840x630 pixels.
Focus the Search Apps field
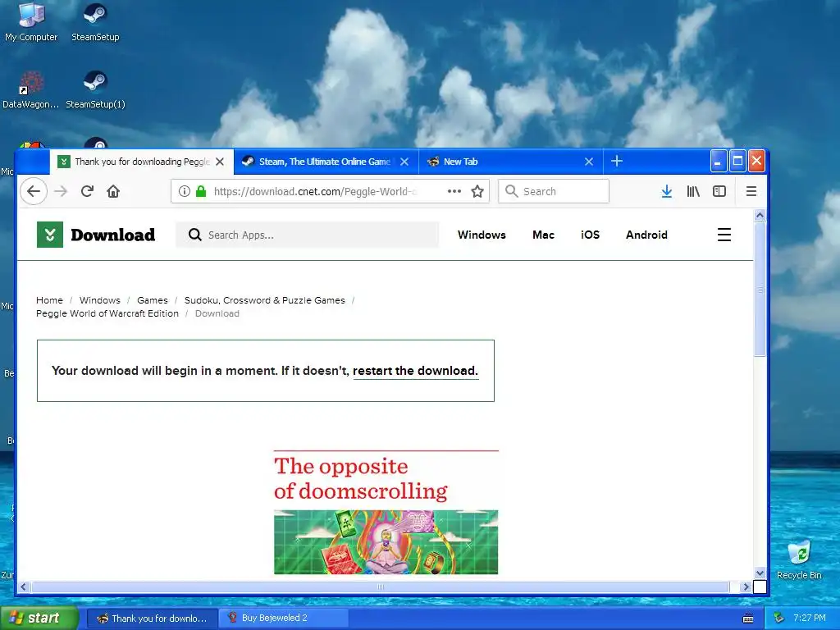click(x=307, y=235)
